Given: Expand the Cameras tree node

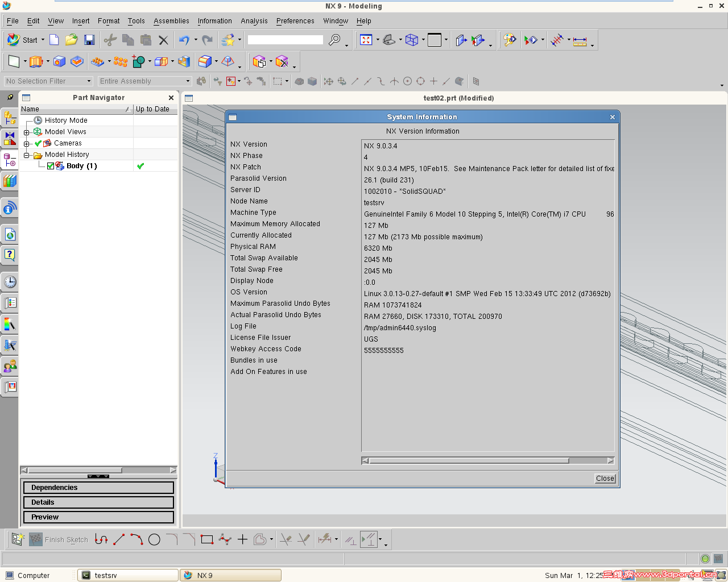Looking at the screenshot, I should (26, 143).
